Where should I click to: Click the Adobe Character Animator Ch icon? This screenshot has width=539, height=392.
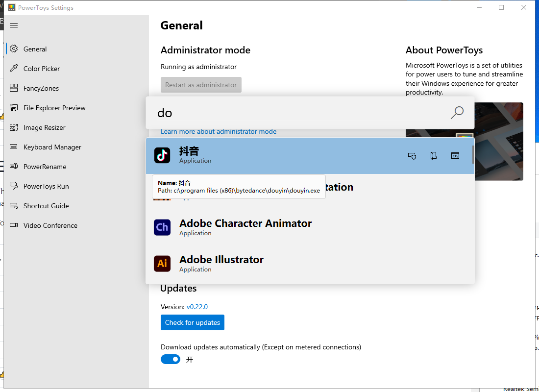tap(162, 227)
